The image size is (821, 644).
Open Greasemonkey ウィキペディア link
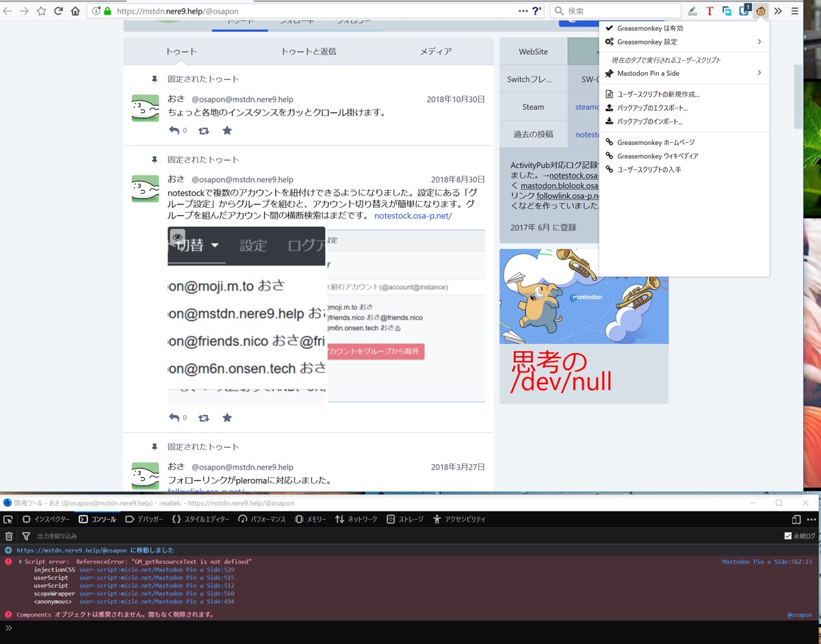[x=683, y=156]
